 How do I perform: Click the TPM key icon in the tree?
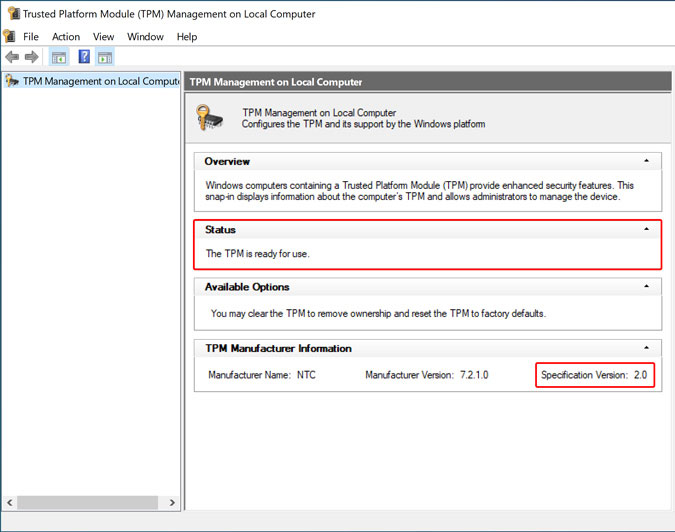click(12, 80)
